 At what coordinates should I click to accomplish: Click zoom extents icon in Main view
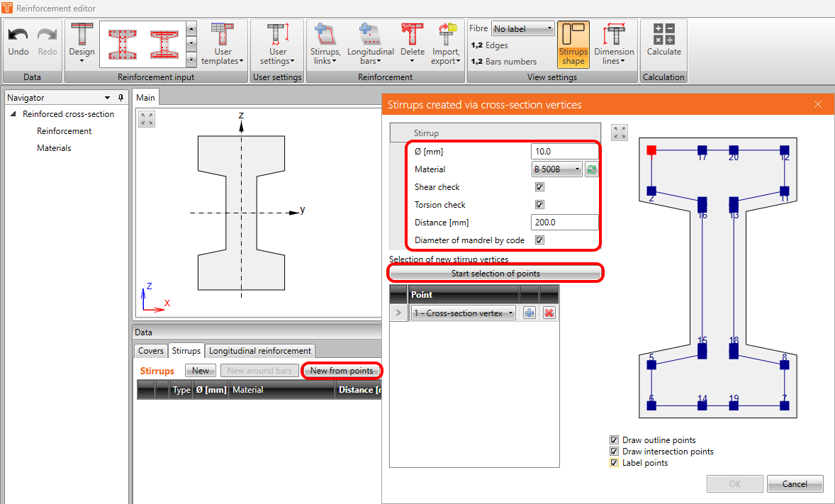tap(147, 119)
